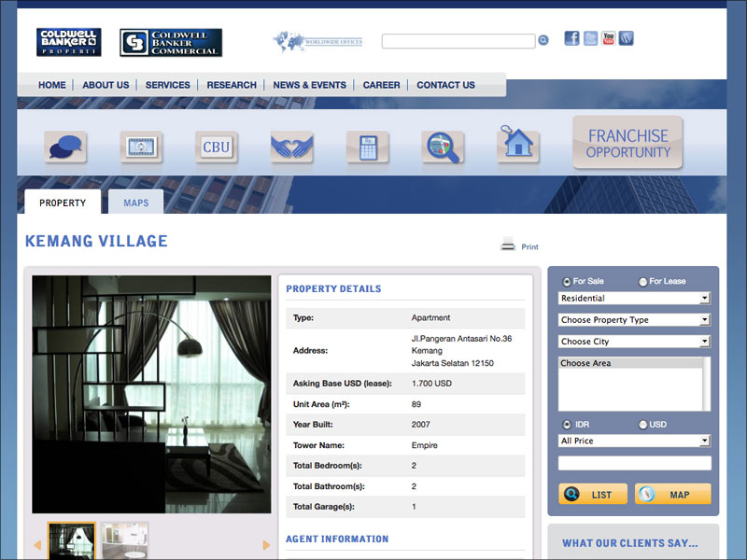Open the Choose City dropdown

[635, 342]
